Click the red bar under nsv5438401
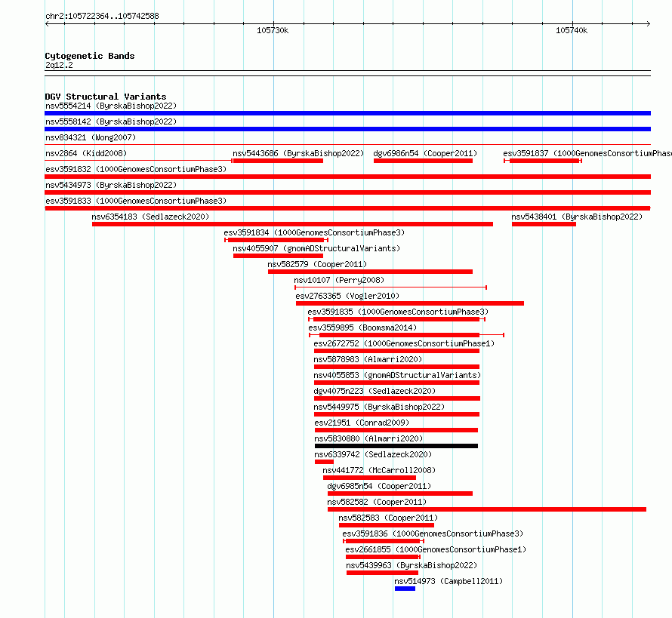 [x=544, y=224]
